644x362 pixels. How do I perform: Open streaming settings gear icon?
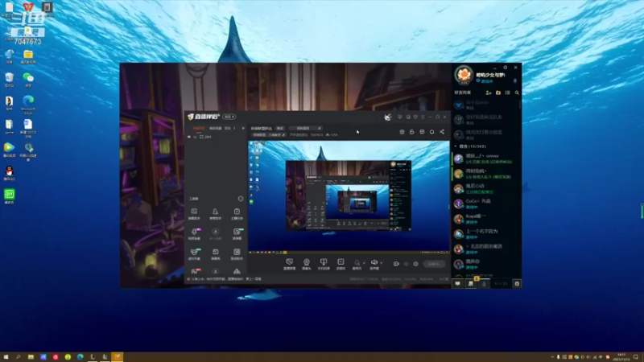[x=415, y=264]
